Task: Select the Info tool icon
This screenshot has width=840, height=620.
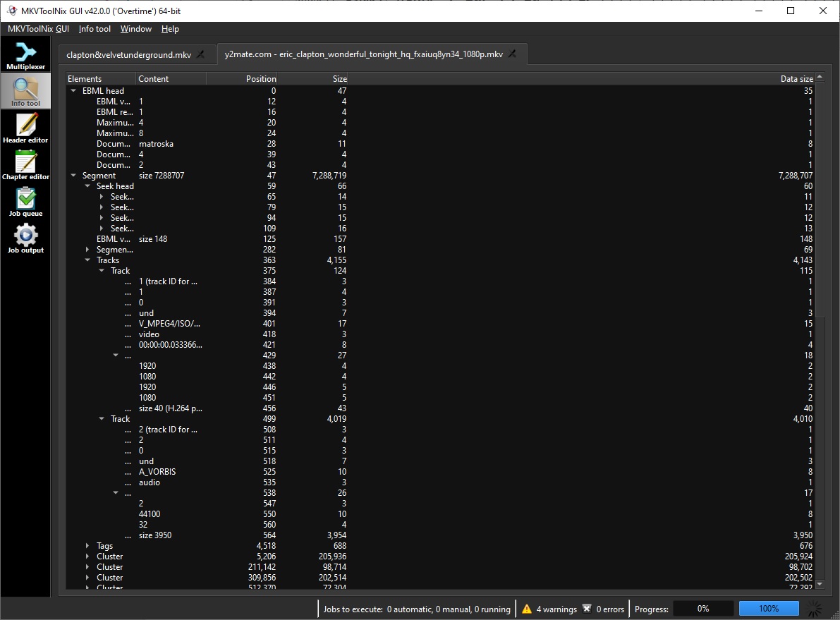Action: pyautogui.click(x=25, y=91)
